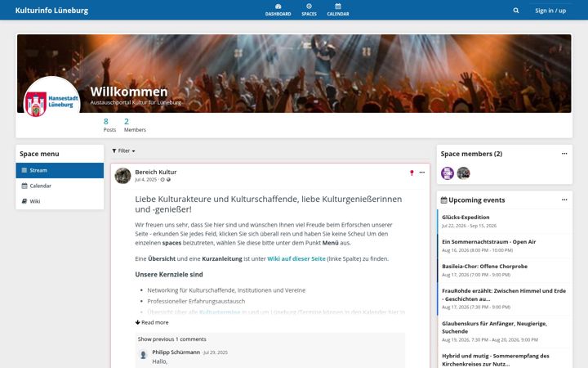The width and height of the screenshot is (588, 368).
Task: Click the Kulturtermine link in the list
Action: tap(220, 312)
